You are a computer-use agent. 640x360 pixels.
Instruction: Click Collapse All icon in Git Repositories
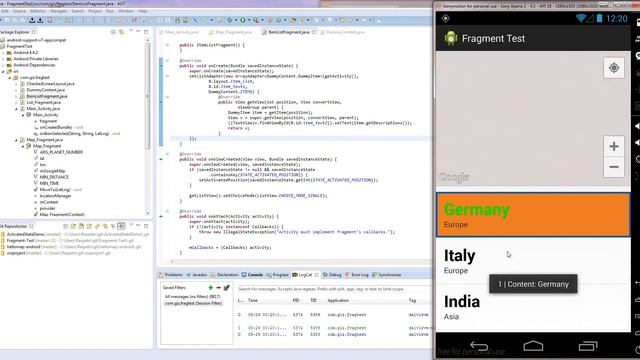pyautogui.click(x=65, y=226)
